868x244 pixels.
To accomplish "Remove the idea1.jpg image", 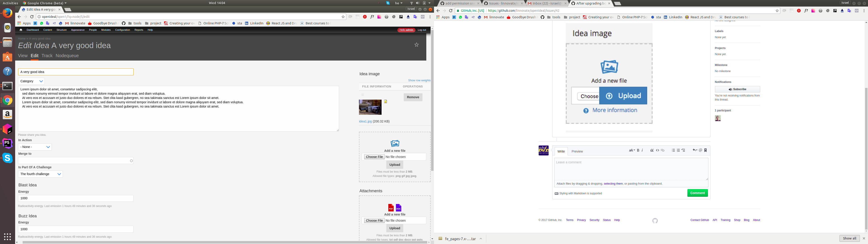I will (413, 97).
